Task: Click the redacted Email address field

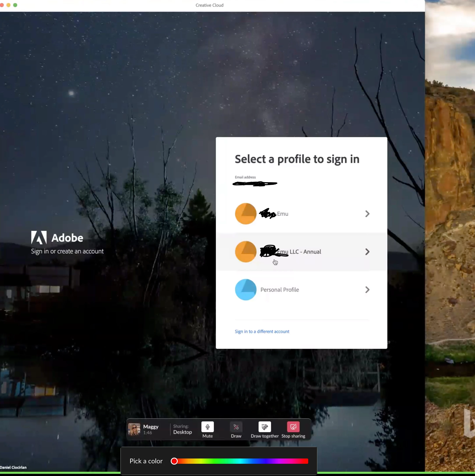Action: tap(255, 184)
